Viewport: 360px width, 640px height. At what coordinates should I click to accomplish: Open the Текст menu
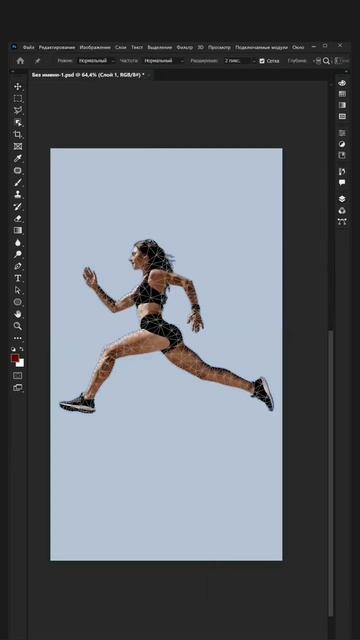[x=137, y=47]
